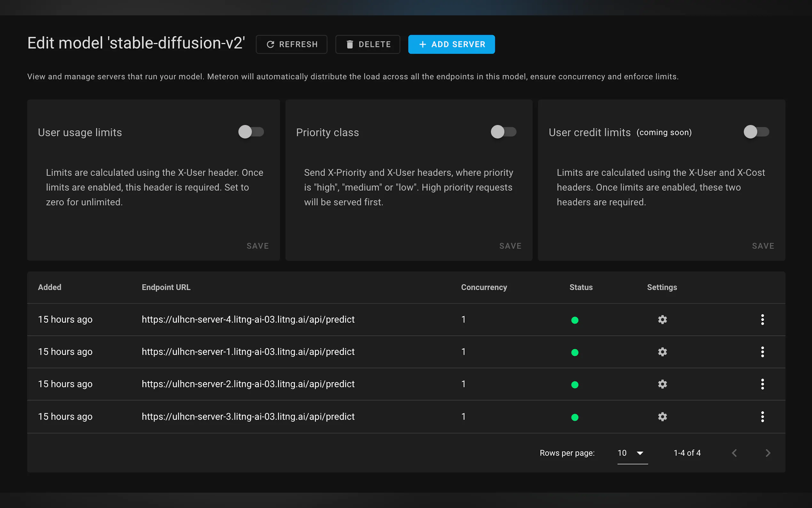This screenshot has height=508, width=812.
Task: Open three-dot menu for server-1 row
Action: (x=762, y=352)
